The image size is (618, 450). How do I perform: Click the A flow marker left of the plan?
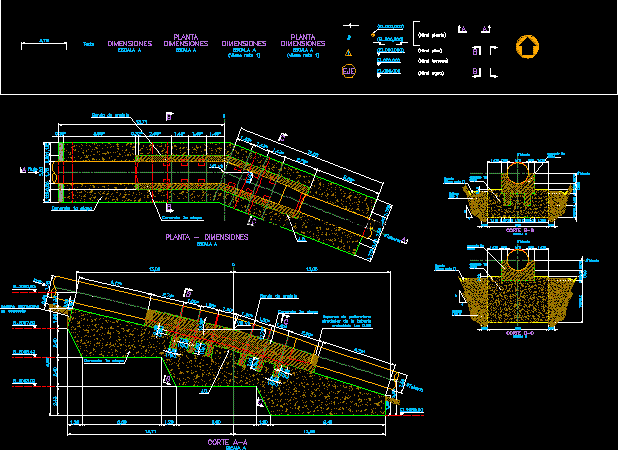24,170
